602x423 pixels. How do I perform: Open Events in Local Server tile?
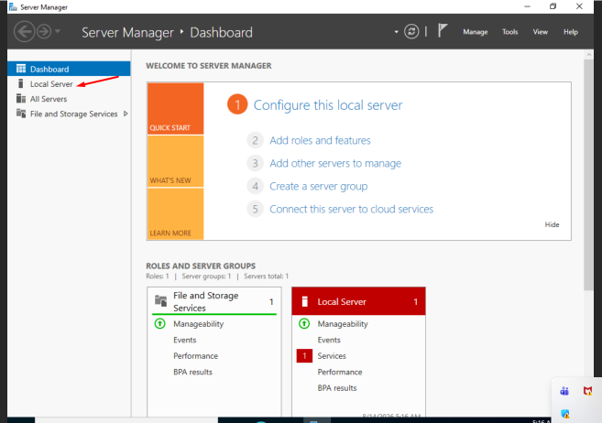(x=329, y=340)
